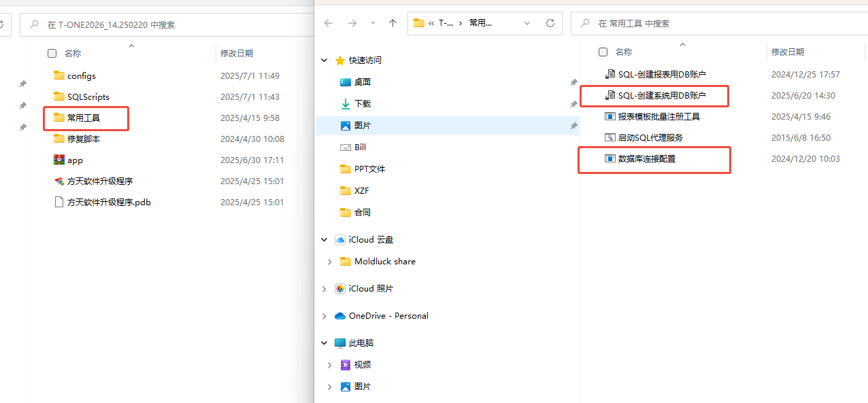Click the iCloud 云盘 cloud icon
This screenshot has height=403, width=868.
pyautogui.click(x=340, y=239)
